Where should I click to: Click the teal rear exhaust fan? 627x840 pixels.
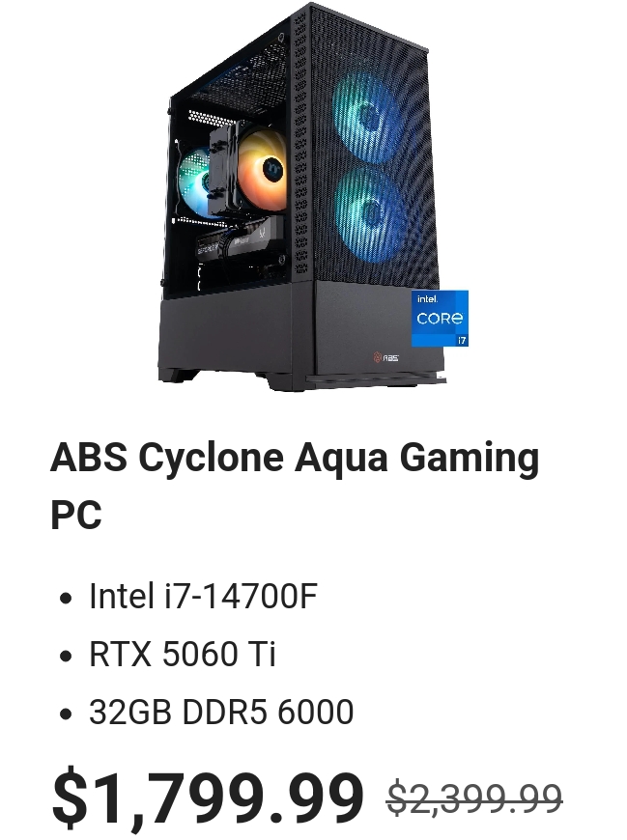[194, 182]
